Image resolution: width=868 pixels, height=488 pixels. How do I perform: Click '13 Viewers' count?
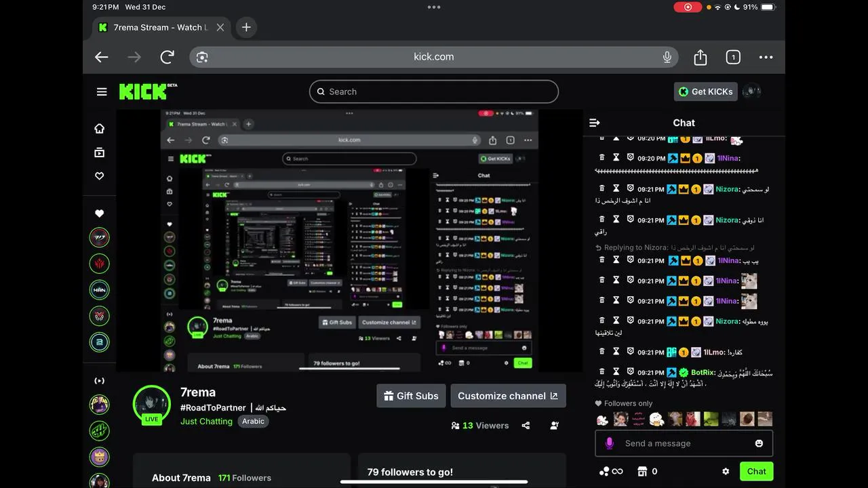[480, 426]
